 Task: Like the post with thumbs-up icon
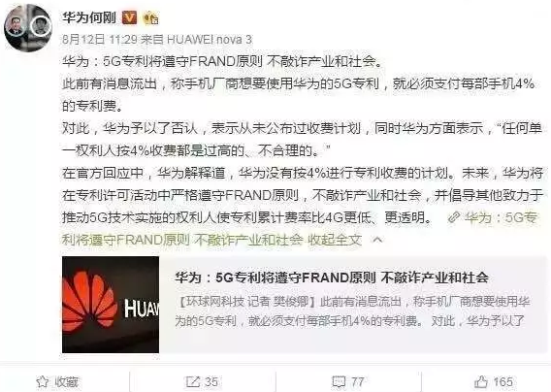(x=481, y=381)
